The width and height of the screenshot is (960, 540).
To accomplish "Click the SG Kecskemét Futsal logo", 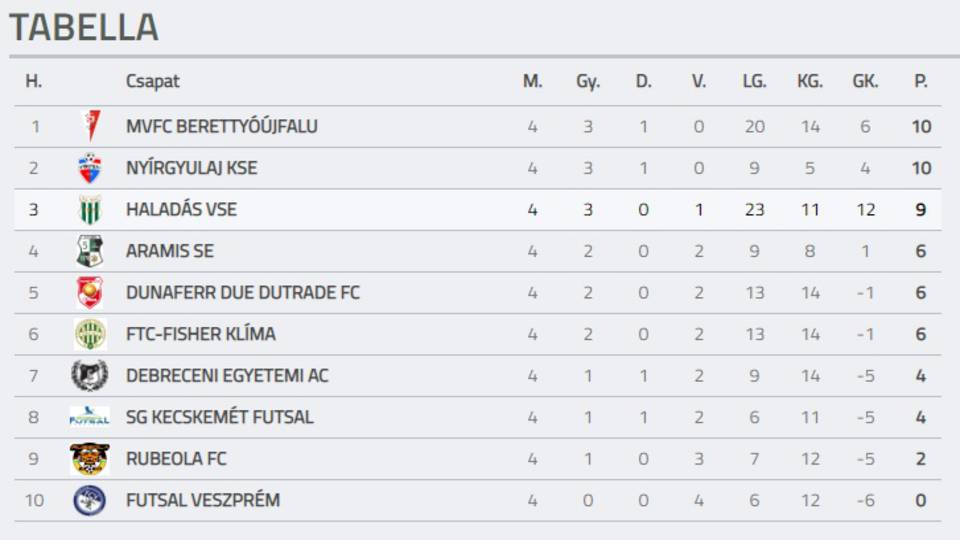I will (90, 417).
